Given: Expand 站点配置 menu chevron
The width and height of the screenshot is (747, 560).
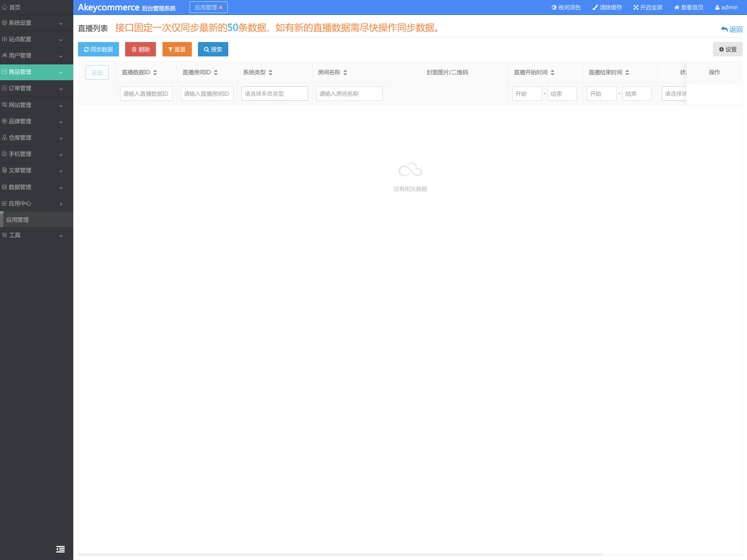Looking at the screenshot, I should [61, 40].
